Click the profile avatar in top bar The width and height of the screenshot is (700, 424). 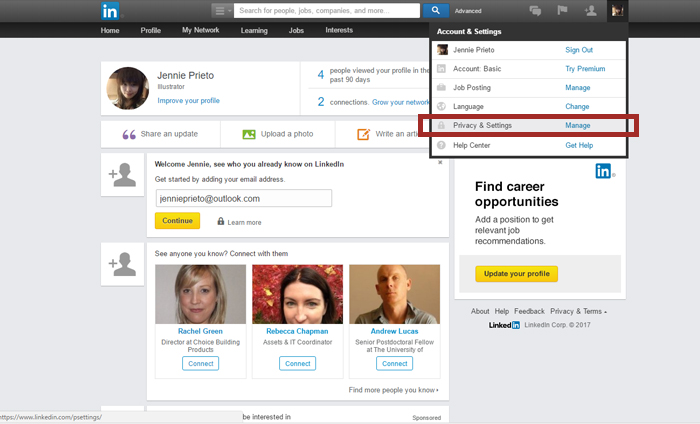click(617, 11)
